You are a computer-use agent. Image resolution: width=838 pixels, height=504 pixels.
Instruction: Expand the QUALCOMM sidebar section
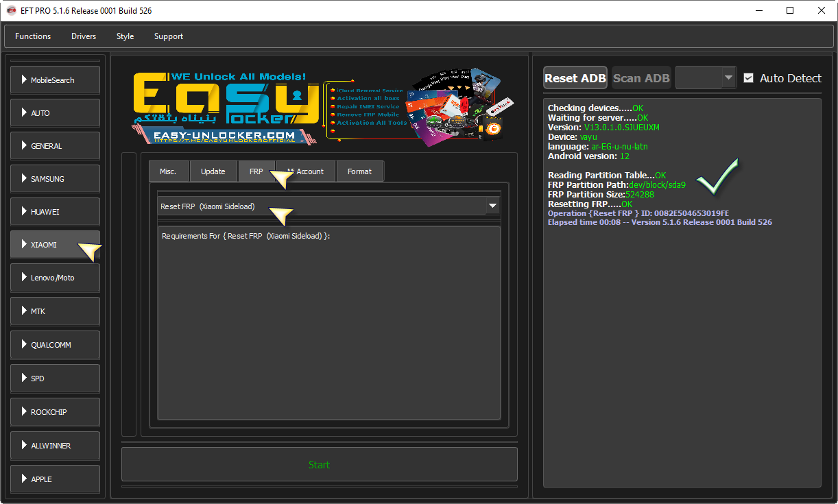55,345
